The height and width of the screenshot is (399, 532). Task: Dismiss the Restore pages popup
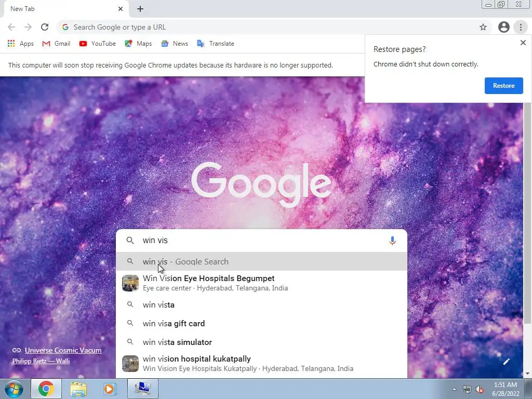pos(523,43)
